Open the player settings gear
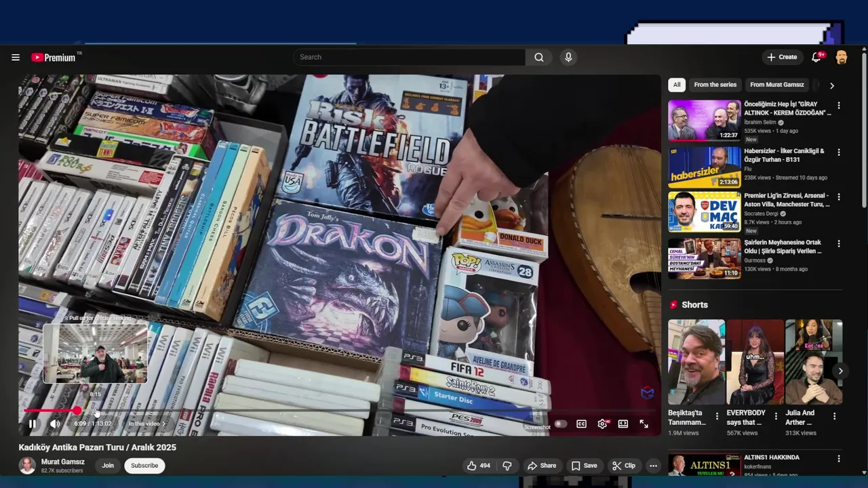The width and height of the screenshot is (868, 488). coord(602,424)
